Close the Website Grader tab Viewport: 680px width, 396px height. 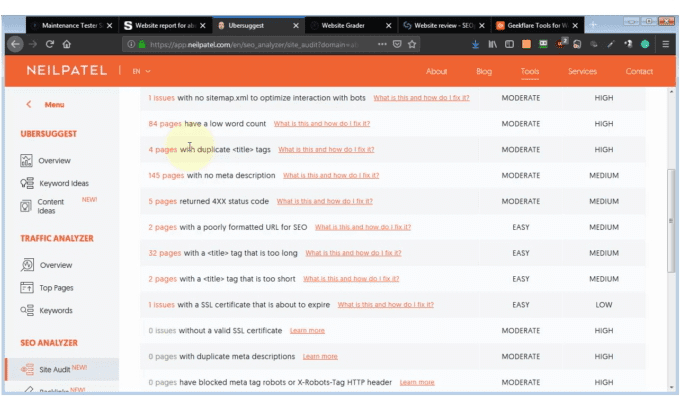pyautogui.click(x=389, y=26)
